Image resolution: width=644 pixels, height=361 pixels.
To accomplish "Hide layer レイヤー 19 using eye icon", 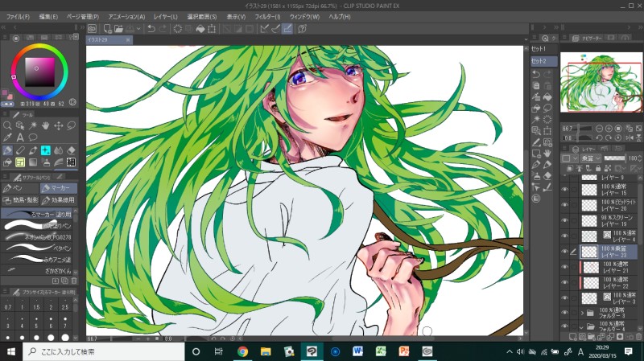I will pos(565,221).
